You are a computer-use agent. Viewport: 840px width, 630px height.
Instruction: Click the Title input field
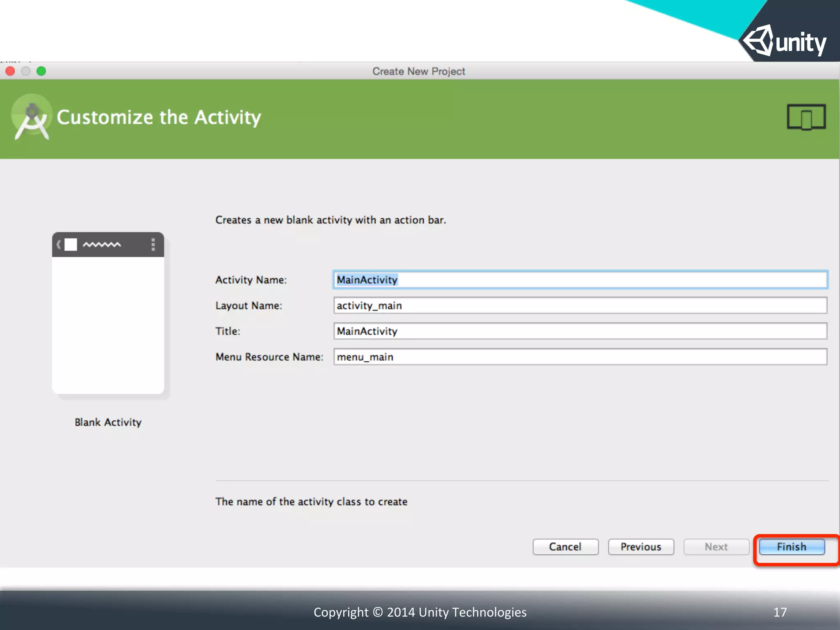click(x=580, y=331)
